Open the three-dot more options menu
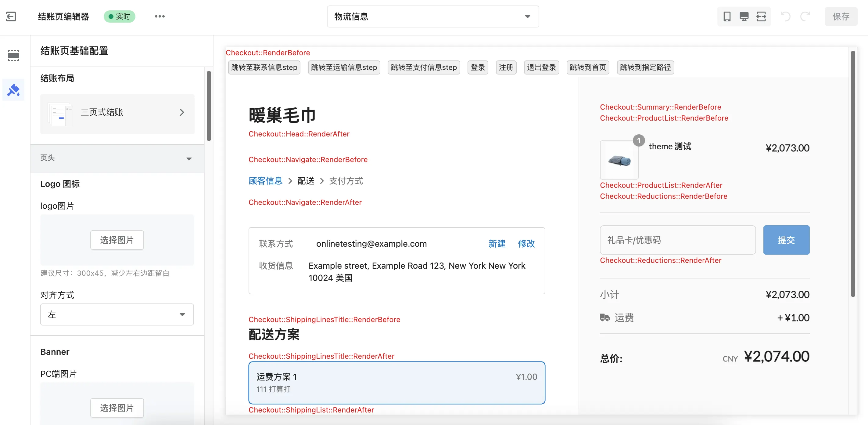 point(160,16)
